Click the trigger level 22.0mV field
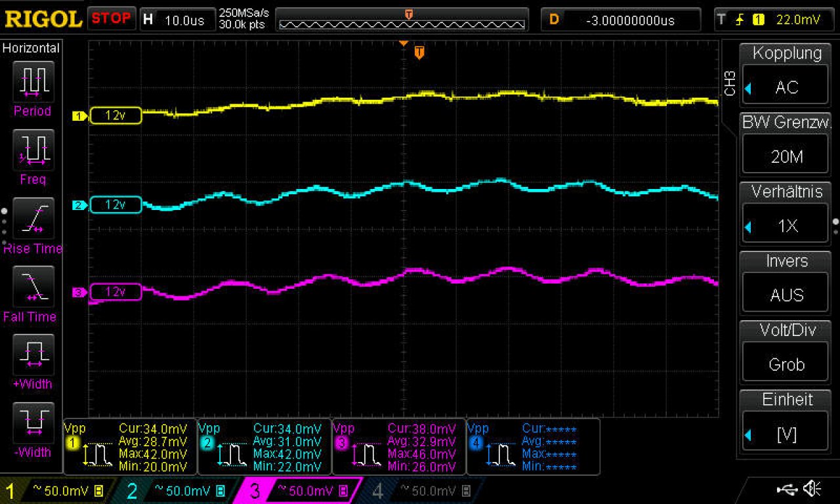Screen dimensions: 840x504 [798, 20]
